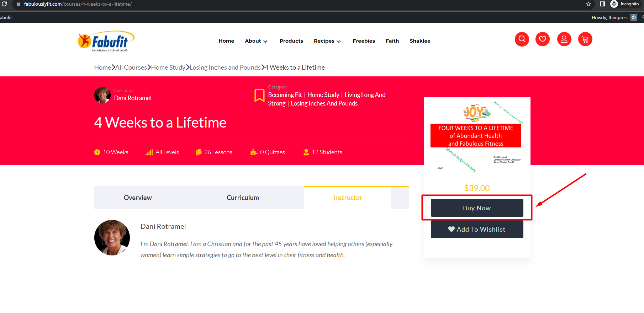The width and height of the screenshot is (644, 313).
Task: Click the $39.00 price text
Action: (x=477, y=188)
